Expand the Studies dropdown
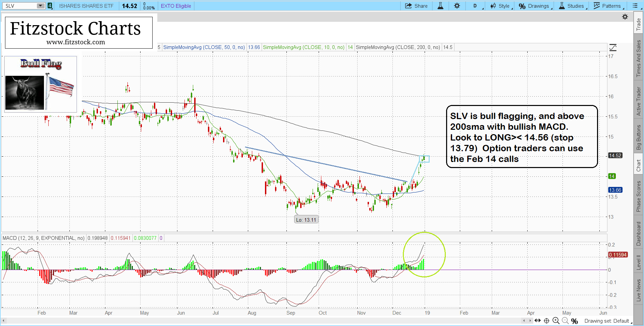Viewport: 644px width, 326px height. 572,6
